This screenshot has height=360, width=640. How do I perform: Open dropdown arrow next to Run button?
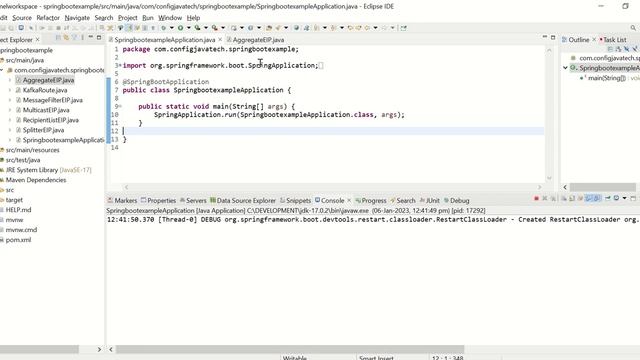189,28
